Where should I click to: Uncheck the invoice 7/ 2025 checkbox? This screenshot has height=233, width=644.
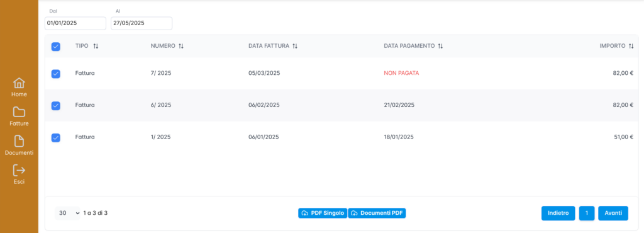tap(56, 74)
